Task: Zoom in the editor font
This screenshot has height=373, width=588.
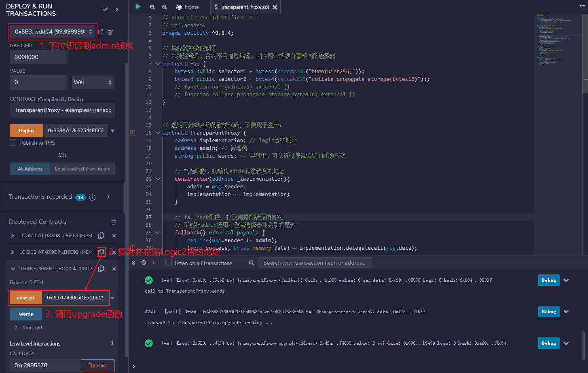Action: [165, 7]
